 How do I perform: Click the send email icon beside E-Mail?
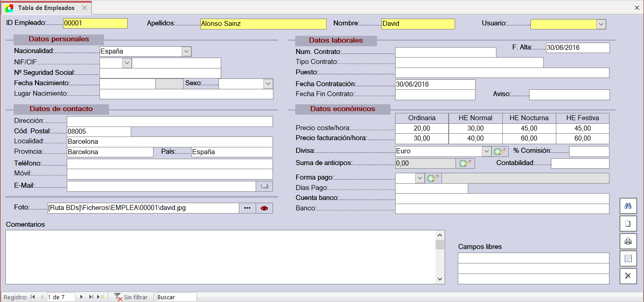[x=264, y=186]
